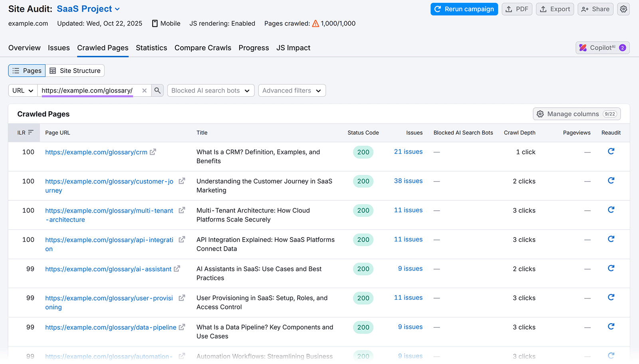Screen dimensions: 639x364
Task: Click the Page URL column header
Action: (x=58, y=133)
